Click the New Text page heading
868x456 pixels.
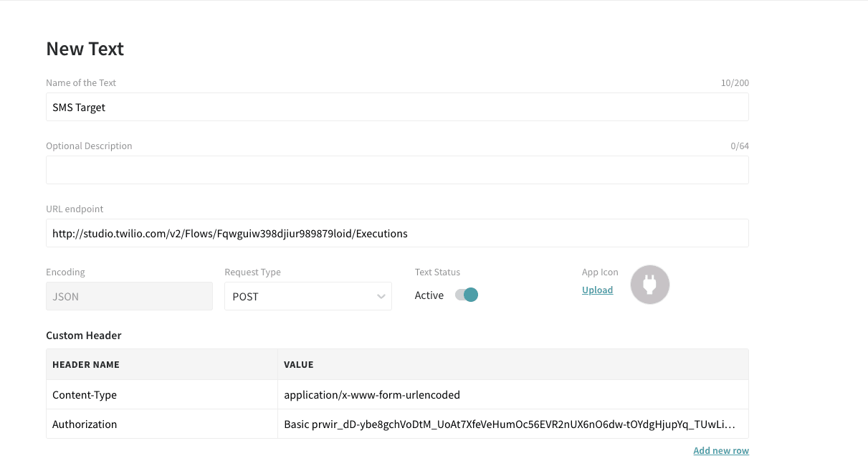pos(85,49)
